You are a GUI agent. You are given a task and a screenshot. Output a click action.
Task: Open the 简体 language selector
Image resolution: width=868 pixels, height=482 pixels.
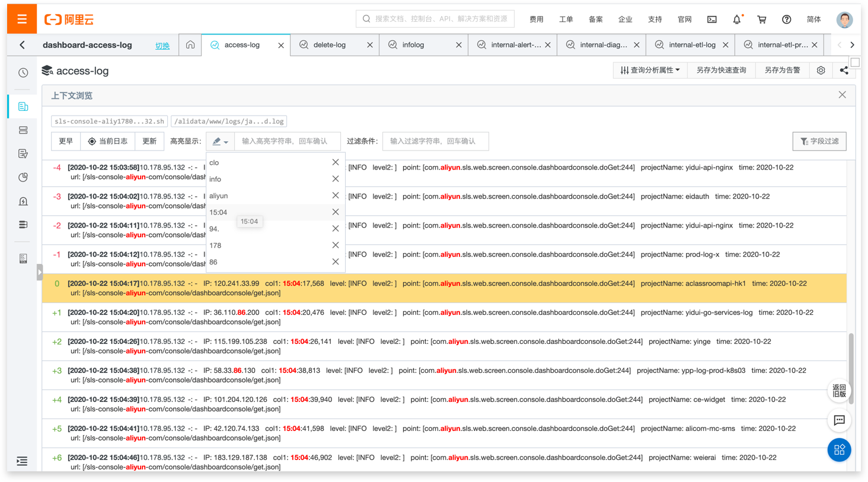coord(814,20)
